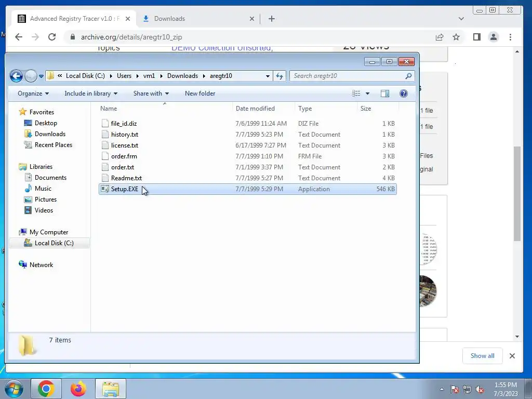Open Include in library menu
Viewport: 532px width, 399px height.
91,94
